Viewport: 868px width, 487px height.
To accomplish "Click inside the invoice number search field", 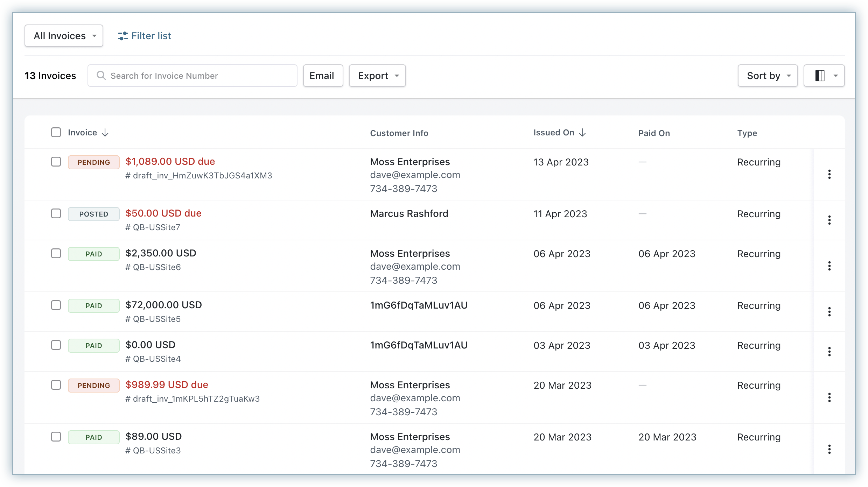I will coord(192,76).
